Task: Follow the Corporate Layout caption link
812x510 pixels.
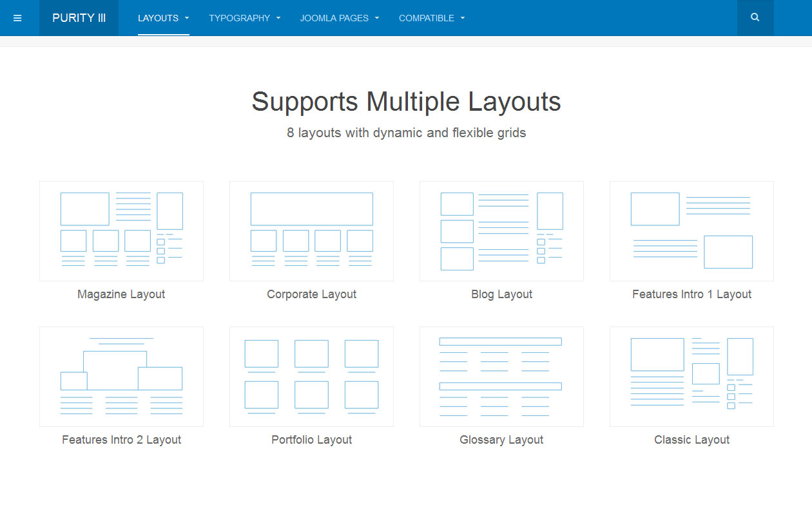Action: click(311, 294)
